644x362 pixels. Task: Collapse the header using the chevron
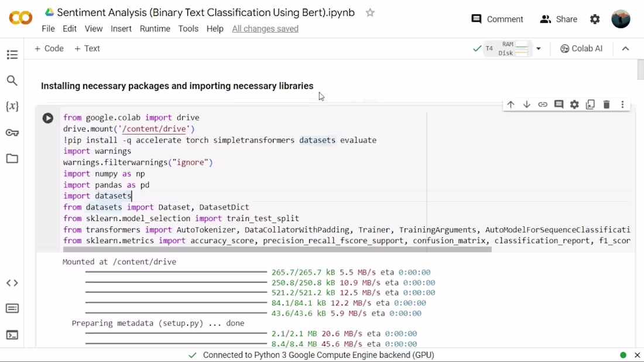click(x=625, y=49)
